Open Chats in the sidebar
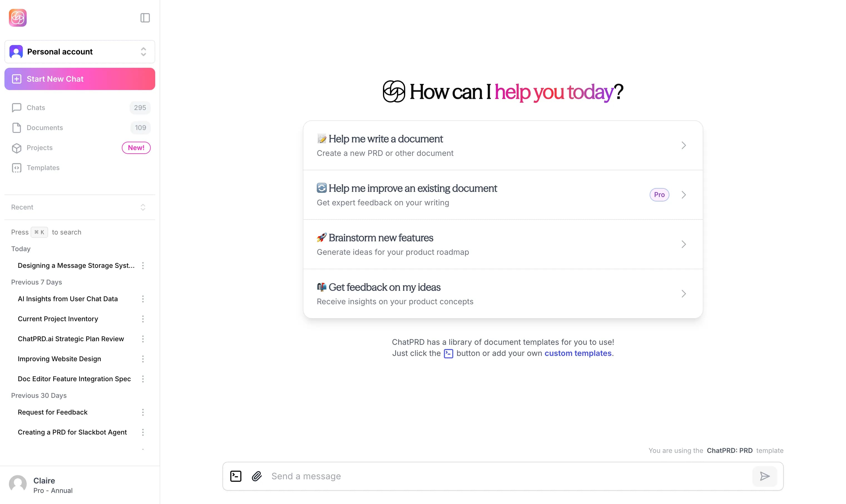 (x=36, y=108)
